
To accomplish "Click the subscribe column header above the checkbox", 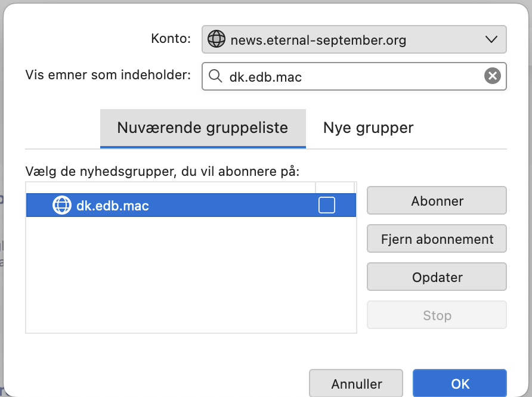I will point(335,188).
